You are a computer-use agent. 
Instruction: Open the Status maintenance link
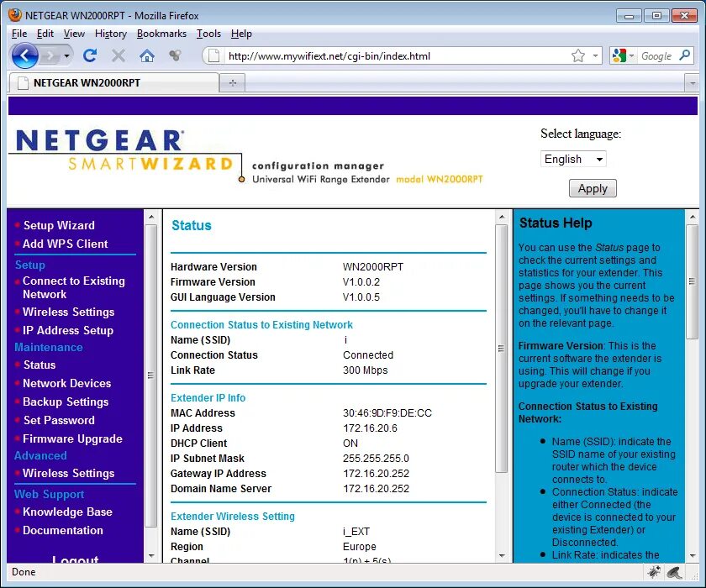pyautogui.click(x=40, y=365)
